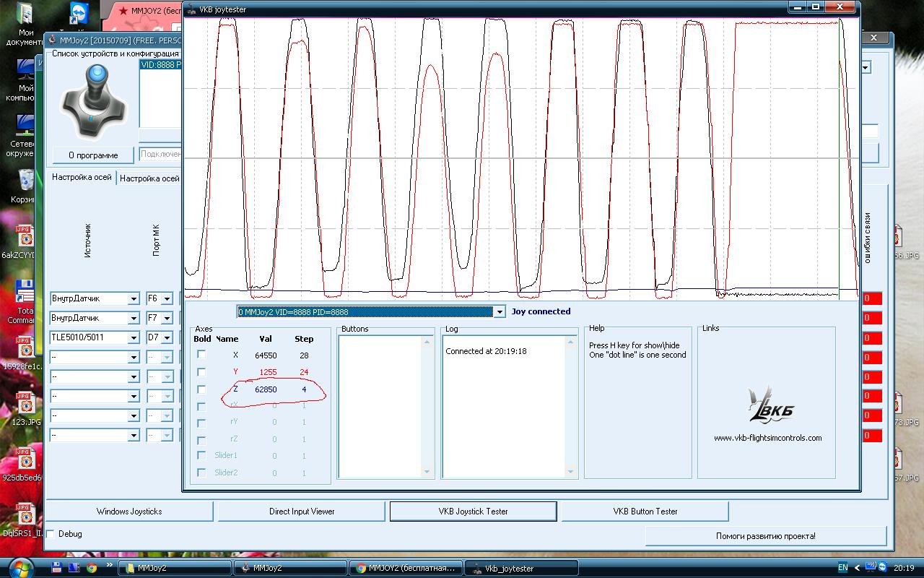Open Windows Joysticks
The height and width of the screenshot is (578, 924).
[x=129, y=511]
